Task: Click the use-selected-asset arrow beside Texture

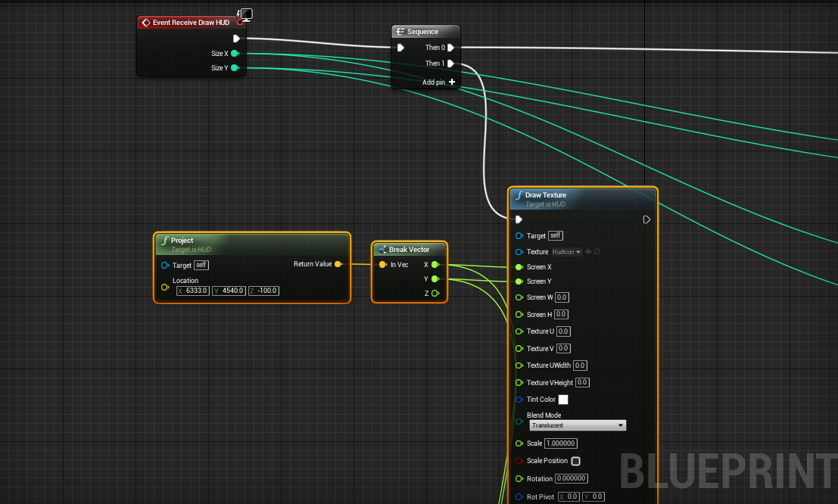Action: click(588, 252)
